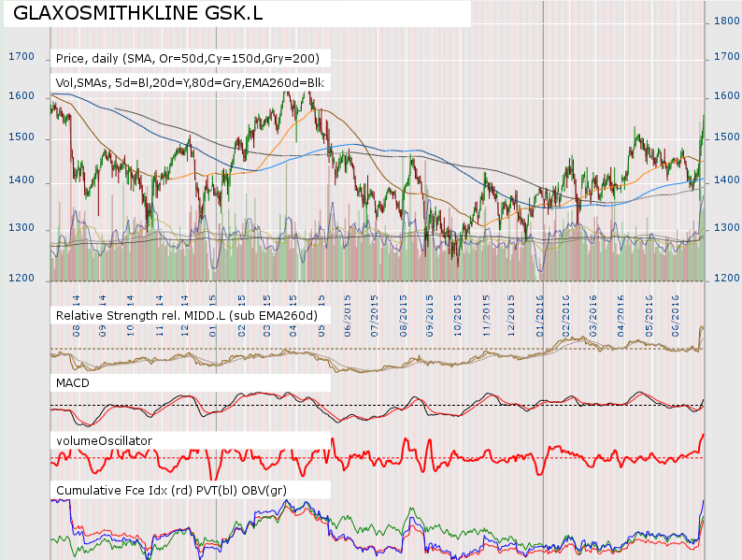Click the 07/2015 date axis label
742x560 pixels.
pos(375,316)
